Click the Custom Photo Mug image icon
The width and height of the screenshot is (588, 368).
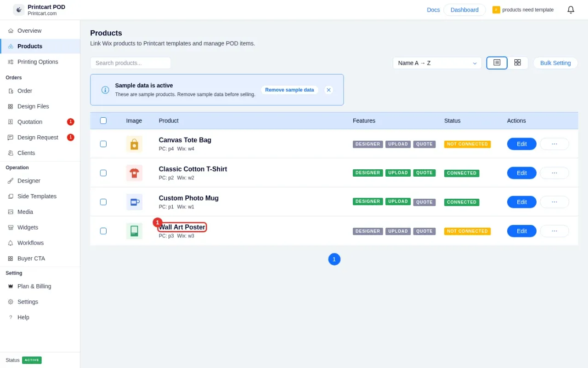click(x=134, y=202)
